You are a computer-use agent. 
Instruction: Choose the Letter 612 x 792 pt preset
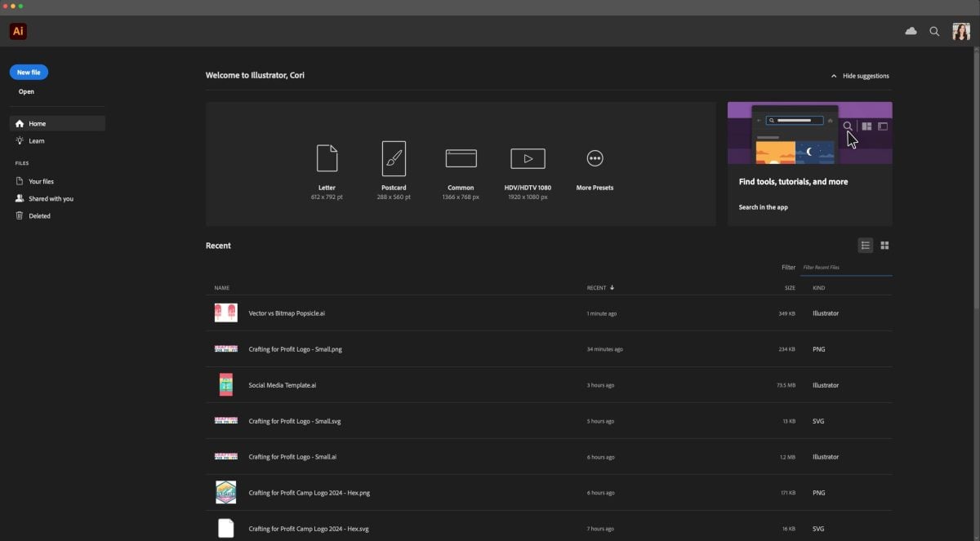tap(327, 171)
